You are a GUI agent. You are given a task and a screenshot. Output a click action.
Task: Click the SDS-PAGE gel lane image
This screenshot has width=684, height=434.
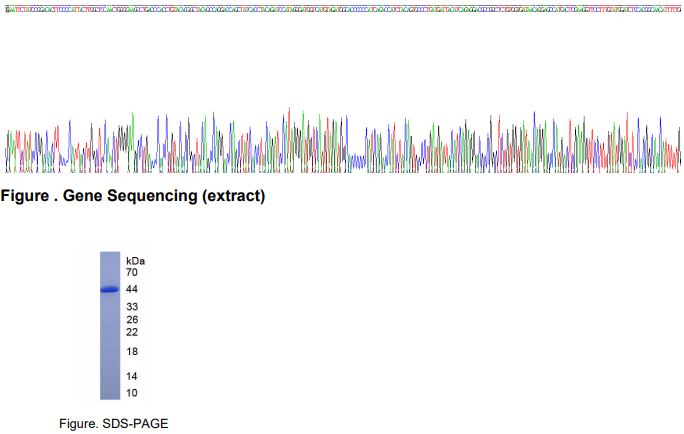pyautogui.click(x=110, y=325)
